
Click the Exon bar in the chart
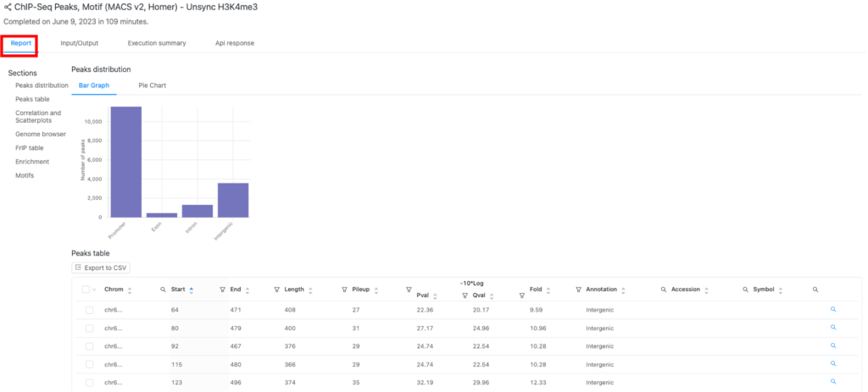(162, 215)
